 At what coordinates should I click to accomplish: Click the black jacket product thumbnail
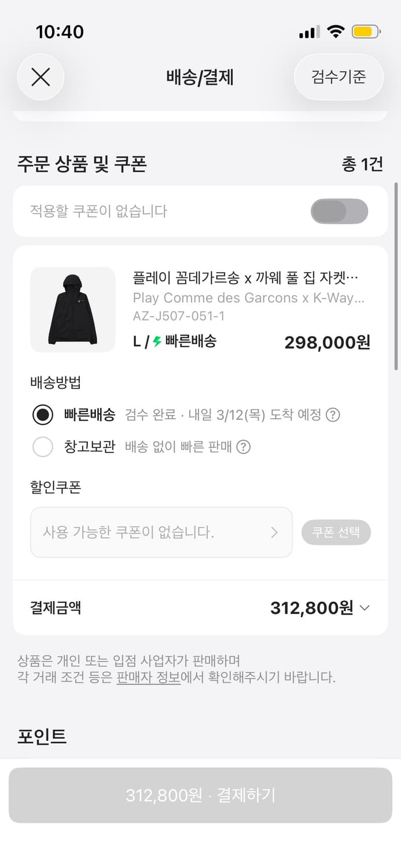[72, 309]
